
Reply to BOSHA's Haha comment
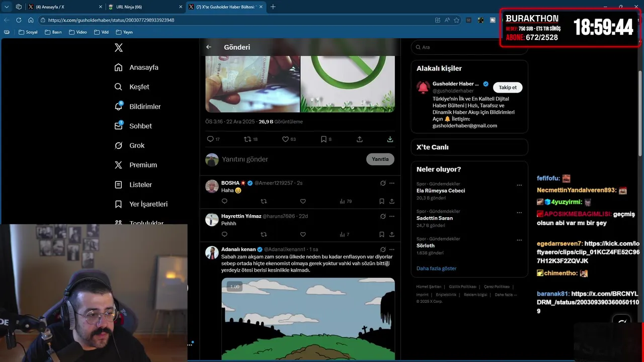pyautogui.click(x=224, y=201)
